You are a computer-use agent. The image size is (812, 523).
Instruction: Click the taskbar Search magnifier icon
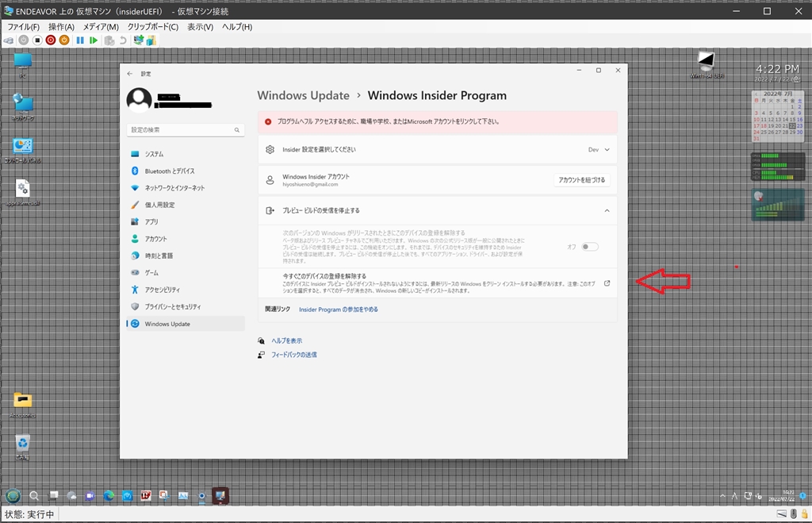tap(34, 496)
